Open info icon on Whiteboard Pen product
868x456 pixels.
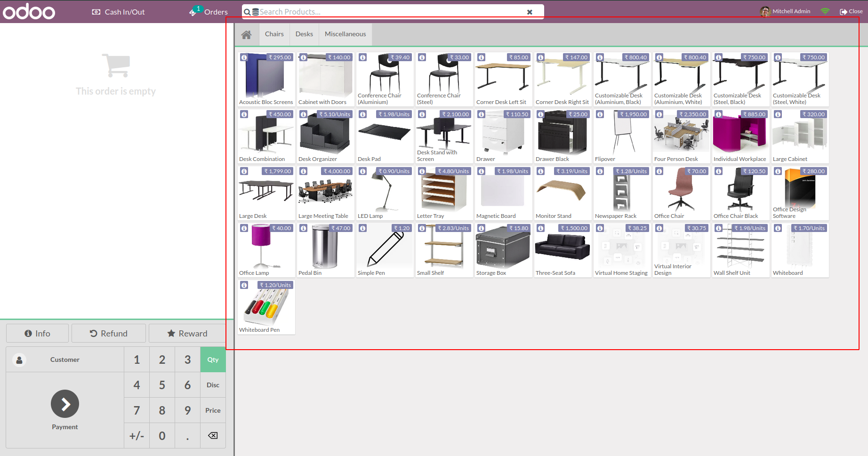coord(244,285)
